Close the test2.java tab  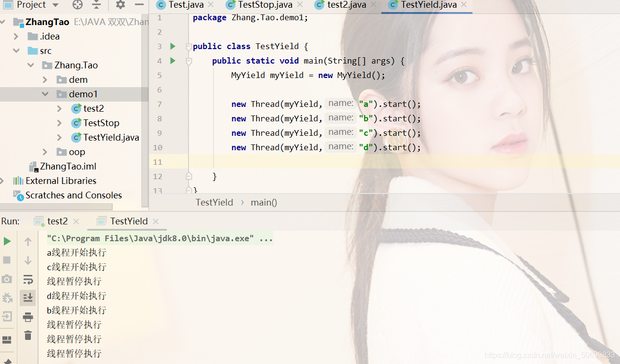[374, 5]
